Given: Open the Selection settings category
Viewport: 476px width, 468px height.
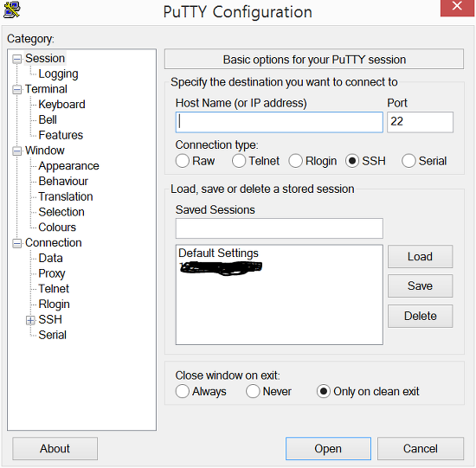Looking at the screenshot, I should [61, 212].
